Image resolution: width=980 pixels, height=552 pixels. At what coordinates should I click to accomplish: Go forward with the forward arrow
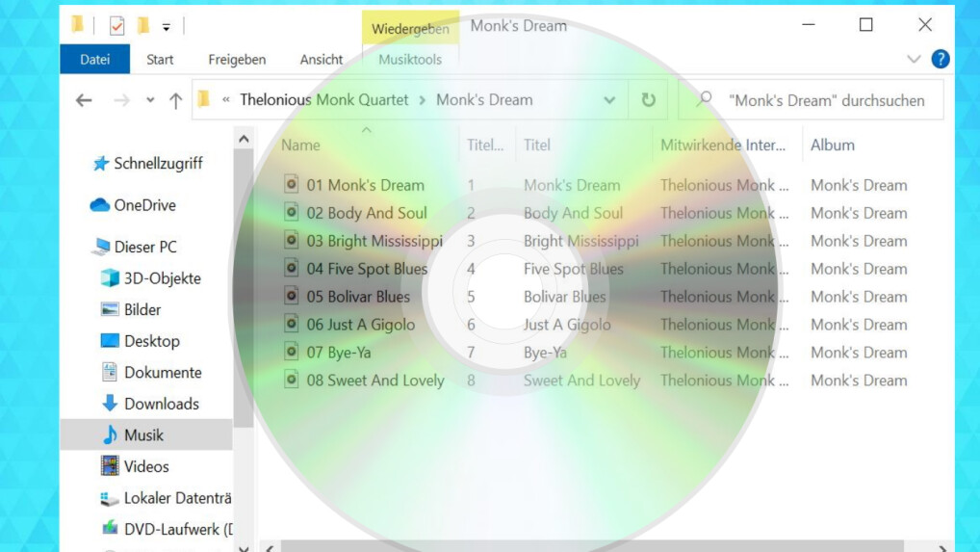click(x=122, y=100)
